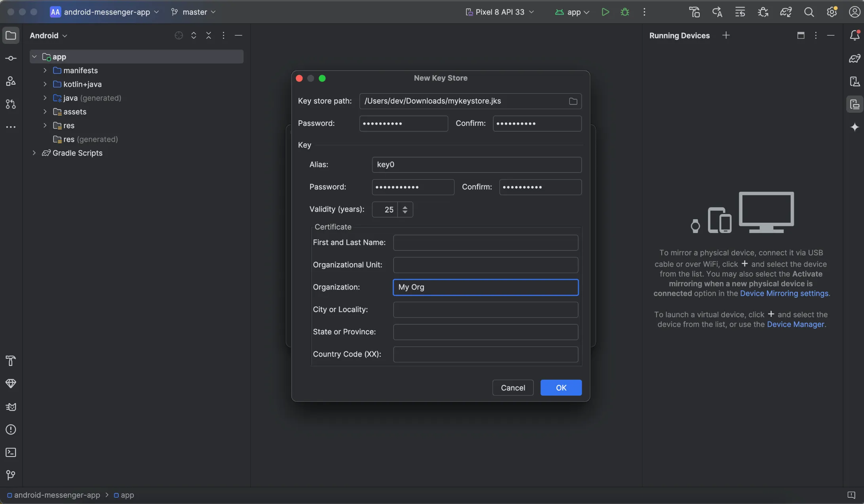Focus the Key store path field

point(470,101)
